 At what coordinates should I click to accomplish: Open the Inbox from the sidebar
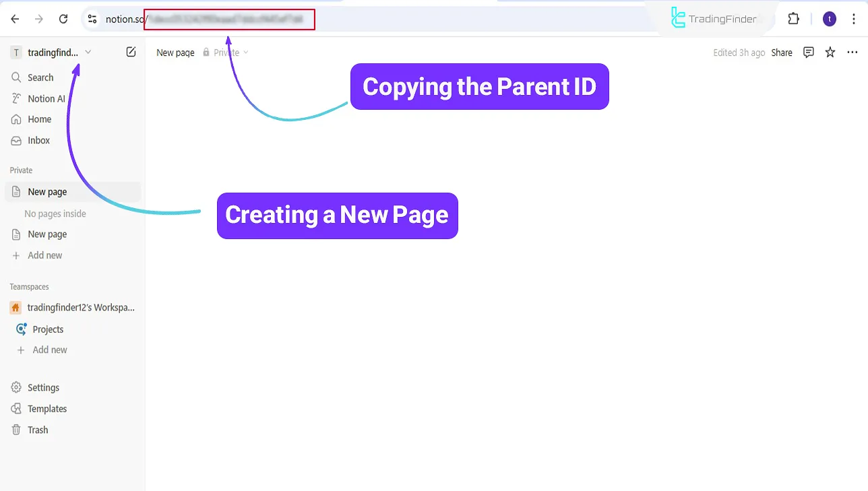point(38,140)
